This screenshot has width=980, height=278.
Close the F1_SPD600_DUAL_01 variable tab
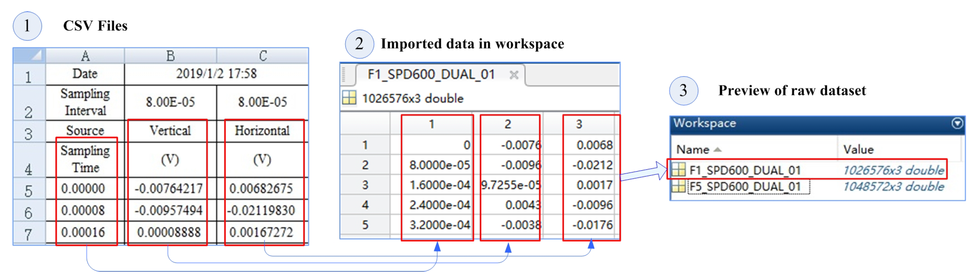click(x=514, y=75)
